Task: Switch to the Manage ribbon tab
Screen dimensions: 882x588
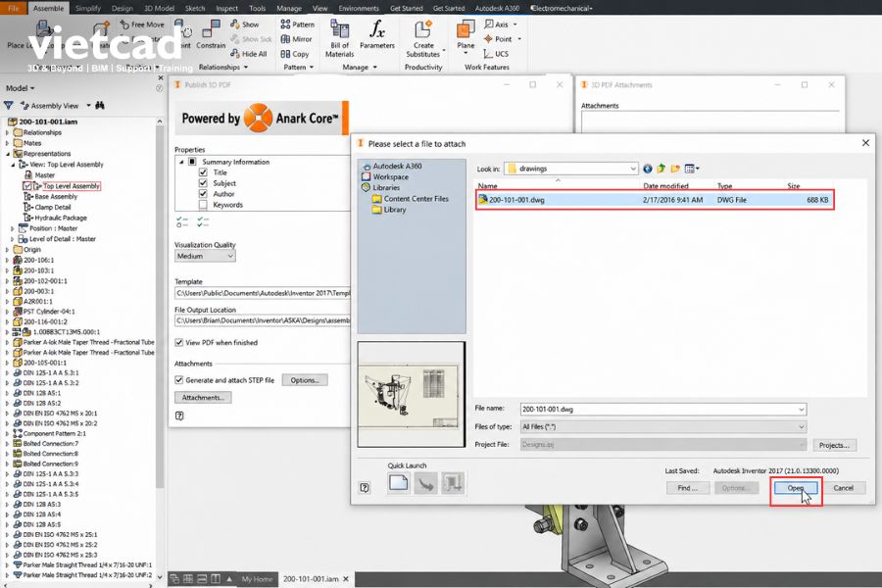Action: coord(288,8)
